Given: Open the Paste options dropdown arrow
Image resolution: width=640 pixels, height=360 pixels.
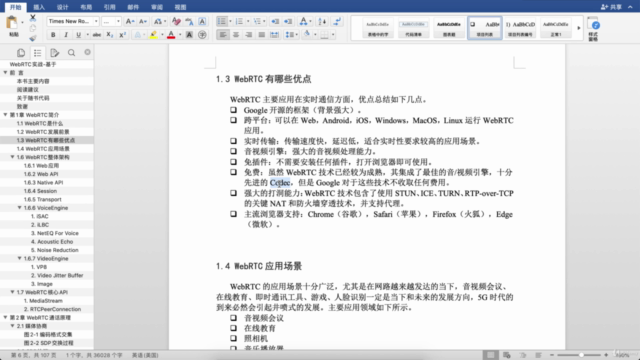Looking at the screenshot, I should tap(22, 23).
